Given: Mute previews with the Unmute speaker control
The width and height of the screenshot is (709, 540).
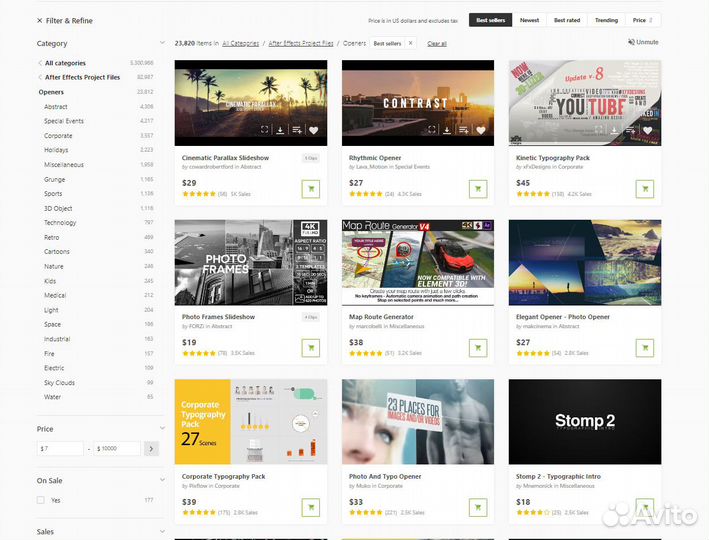Looking at the screenshot, I should [643, 42].
